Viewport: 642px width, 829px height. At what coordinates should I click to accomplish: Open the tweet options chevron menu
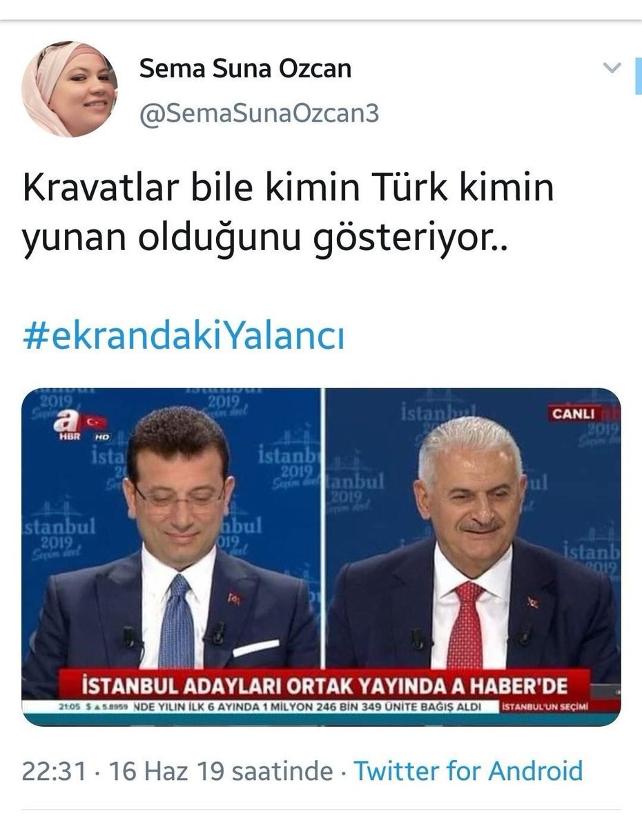click(x=612, y=68)
